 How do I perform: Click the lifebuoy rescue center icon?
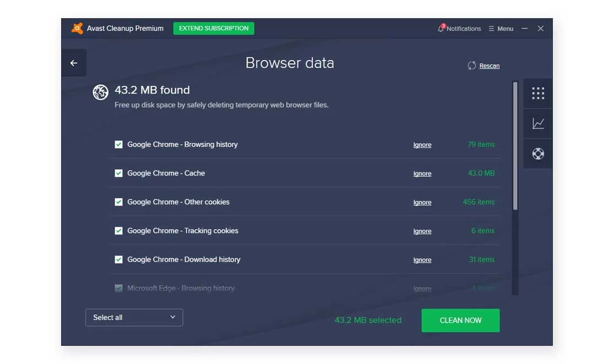click(538, 154)
